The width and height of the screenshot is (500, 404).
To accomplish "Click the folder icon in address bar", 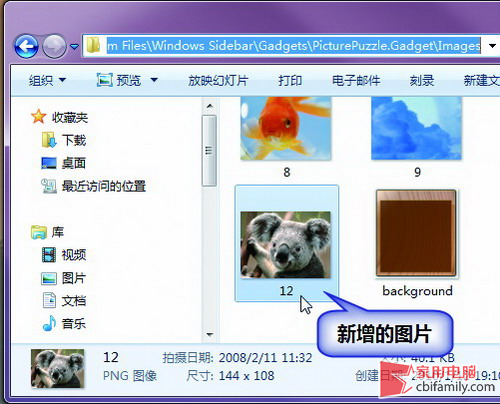I will point(93,45).
